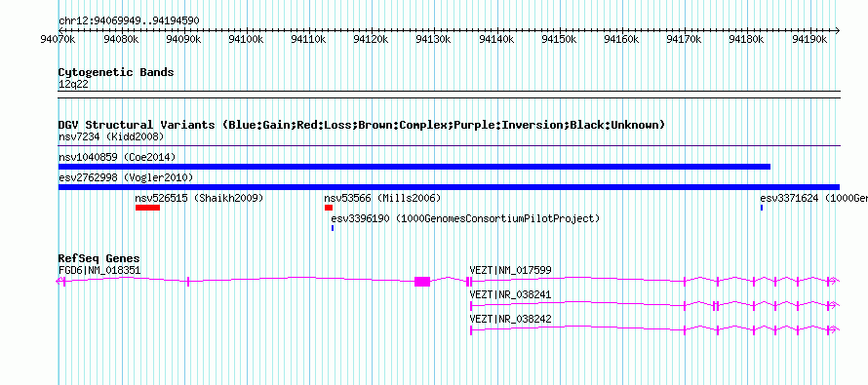The height and width of the screenshot is (385, 868).
Task: Click the nsv1040859 (Coe2014) blue gain bar
Action: pyautogui.click(x=414, y=167)
